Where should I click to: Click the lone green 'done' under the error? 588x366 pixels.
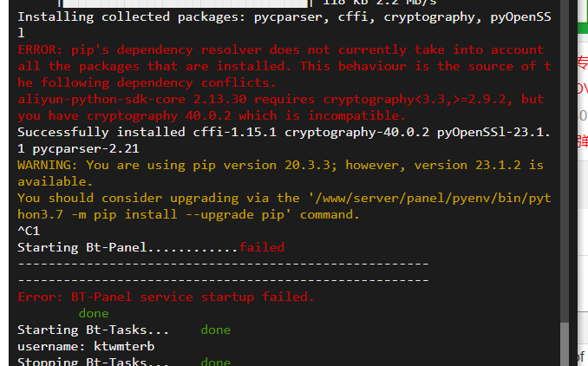[94, 313]
